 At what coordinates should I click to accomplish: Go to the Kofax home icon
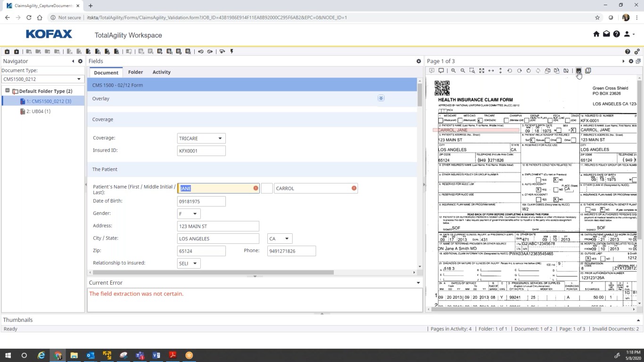click(596, 34)
